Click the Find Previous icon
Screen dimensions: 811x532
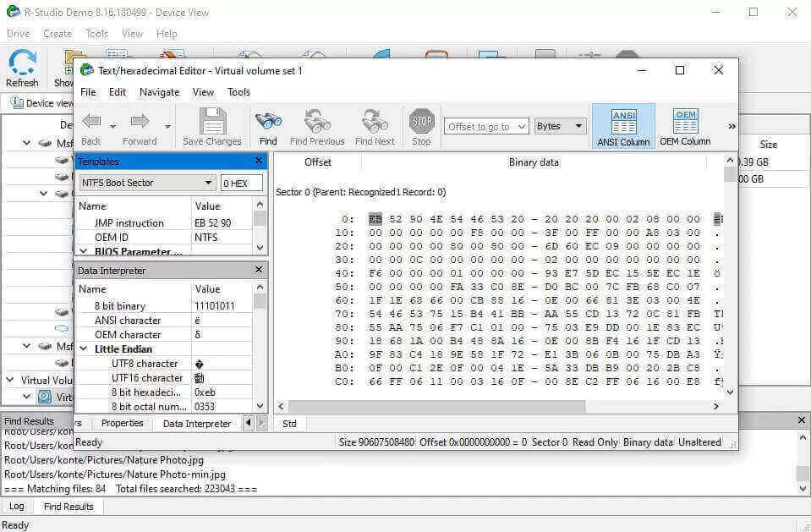[317, 121]
